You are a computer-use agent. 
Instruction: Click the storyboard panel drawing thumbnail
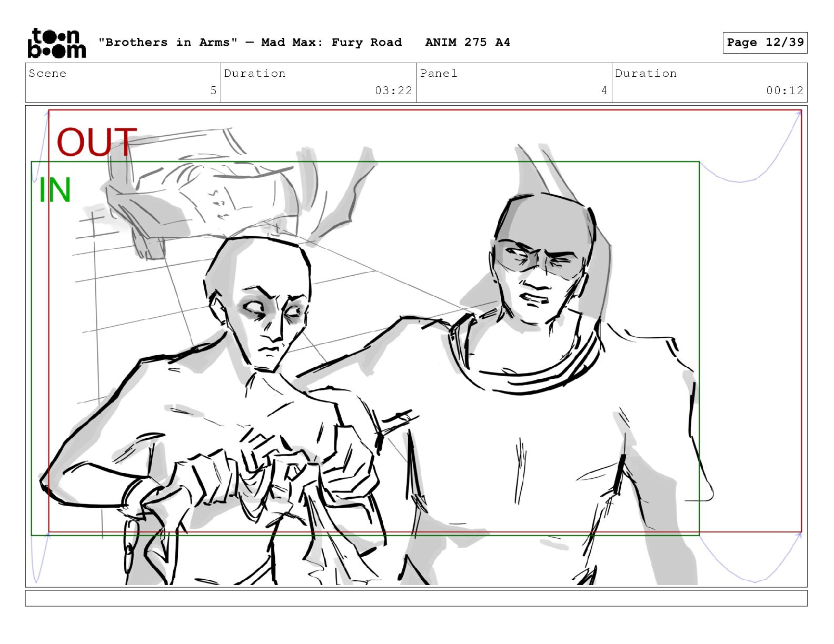click(x=416, y=346)
